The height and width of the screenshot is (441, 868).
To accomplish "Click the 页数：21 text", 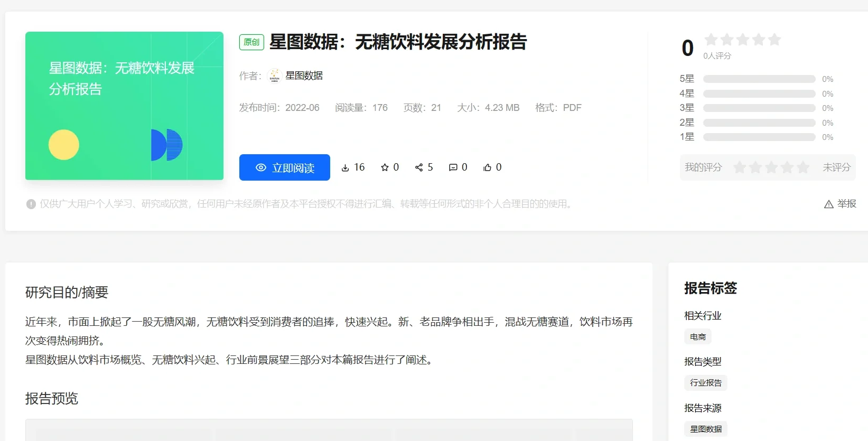I will pos(422,108).
